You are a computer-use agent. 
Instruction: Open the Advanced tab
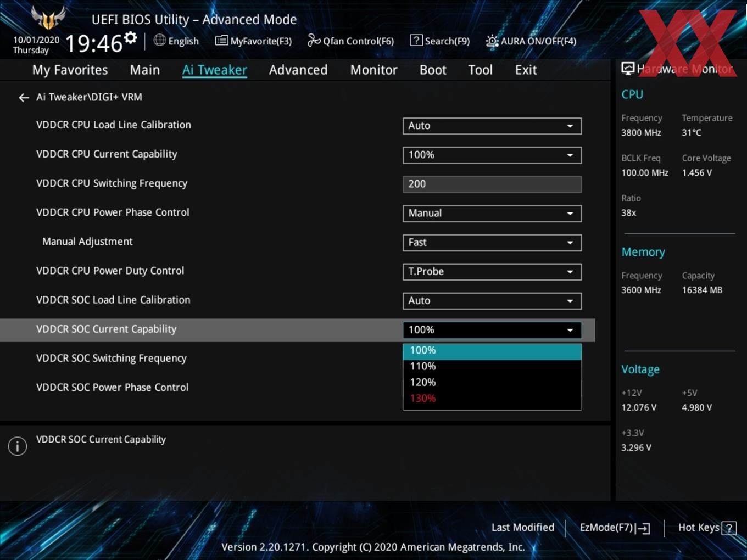tap(298, 70)
